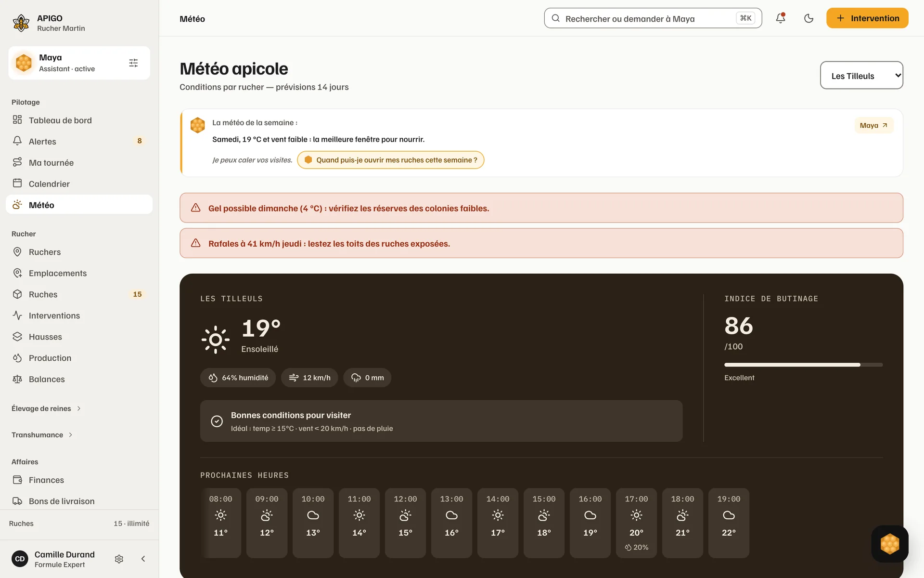Click the APIGO bee logo

tap(21, 23)
